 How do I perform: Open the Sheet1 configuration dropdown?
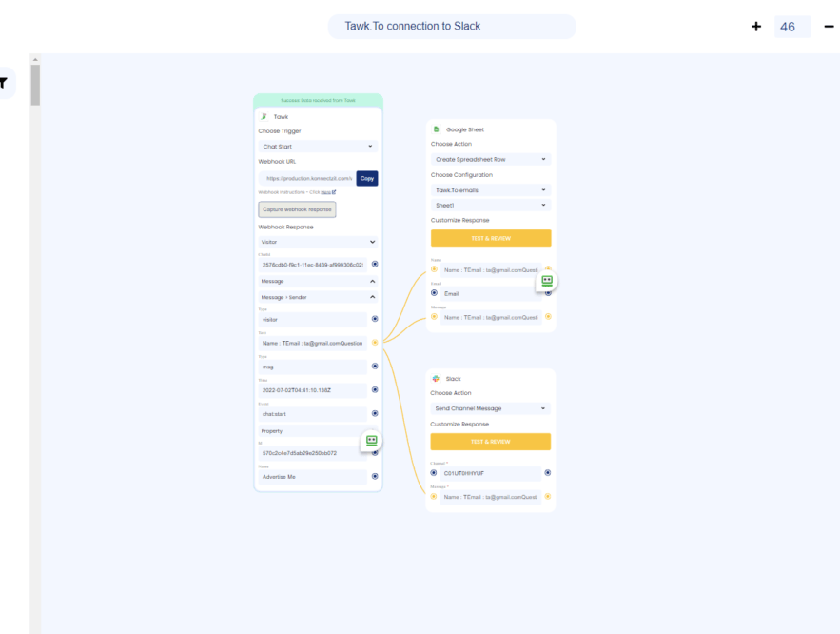pyautogui.click(x=491, y=204)
